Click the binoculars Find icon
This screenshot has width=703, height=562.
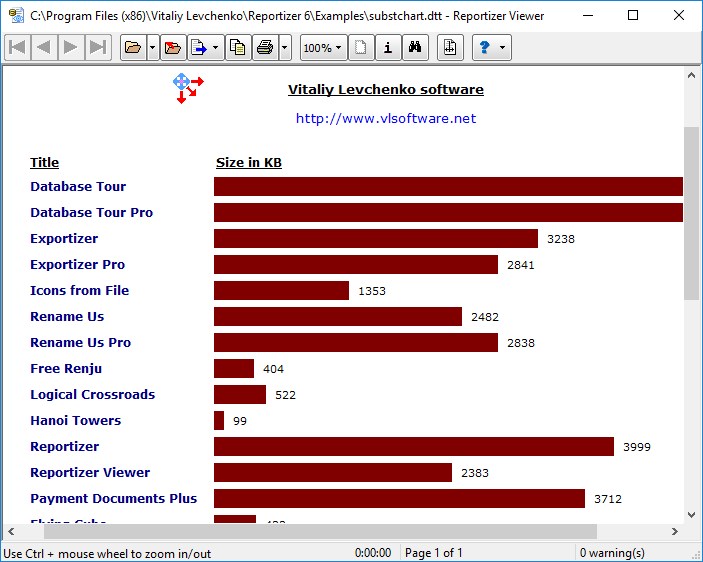[415, 47]
